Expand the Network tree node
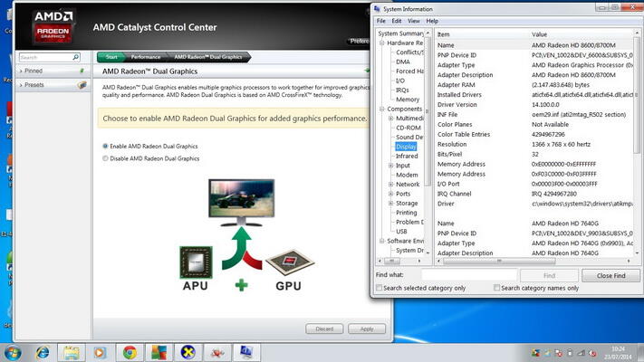This screenshot has width=644, height=362. click(391, 185)
